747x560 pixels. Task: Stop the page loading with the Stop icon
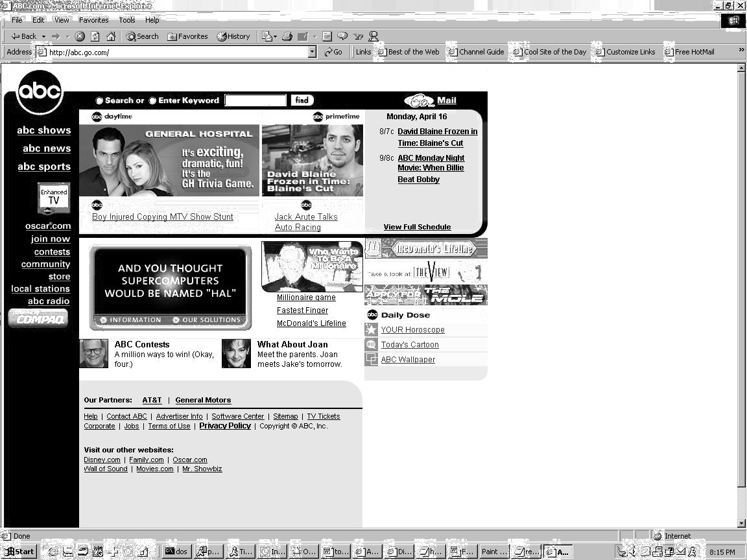(x=80, y=36)
